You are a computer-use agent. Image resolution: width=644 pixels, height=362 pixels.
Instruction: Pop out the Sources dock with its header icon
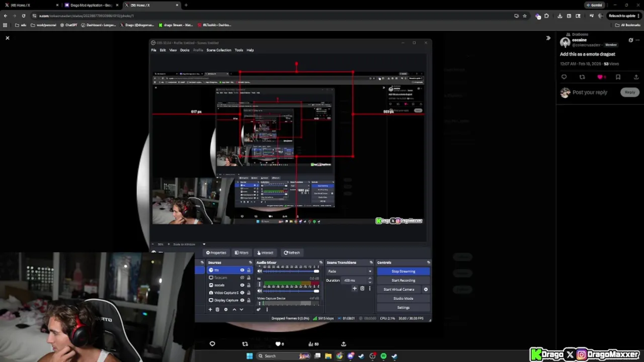pos(251,262)
